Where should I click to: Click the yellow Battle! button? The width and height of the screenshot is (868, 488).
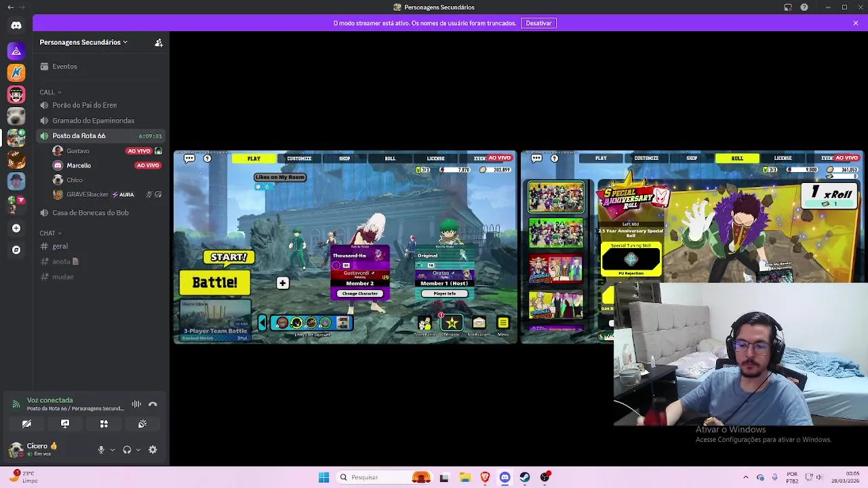point(215,283)
